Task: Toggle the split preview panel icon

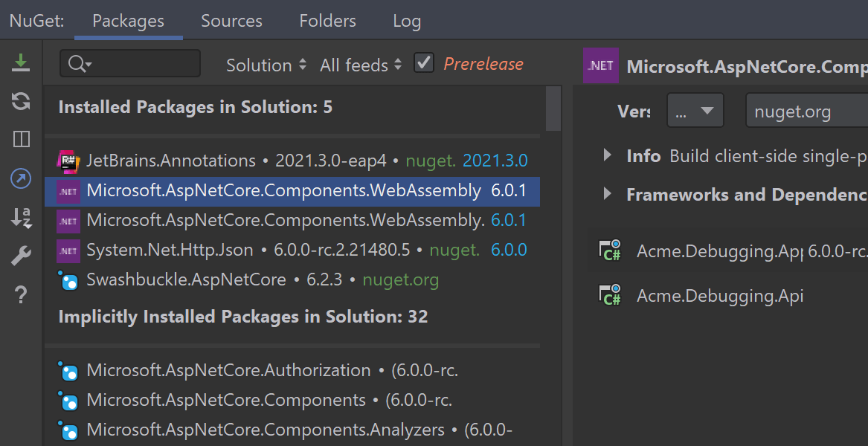Action: pos(21,140)
